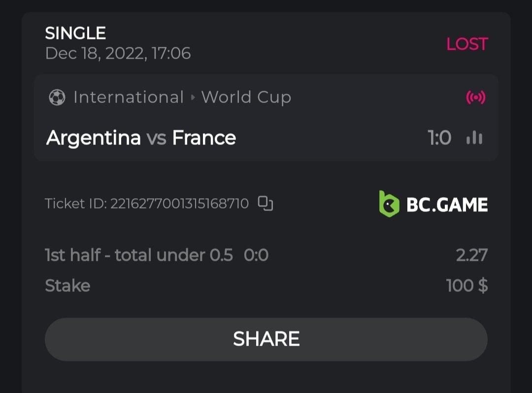Click the Dec 18, 2022 timestamp

click(x=118, y=53)
